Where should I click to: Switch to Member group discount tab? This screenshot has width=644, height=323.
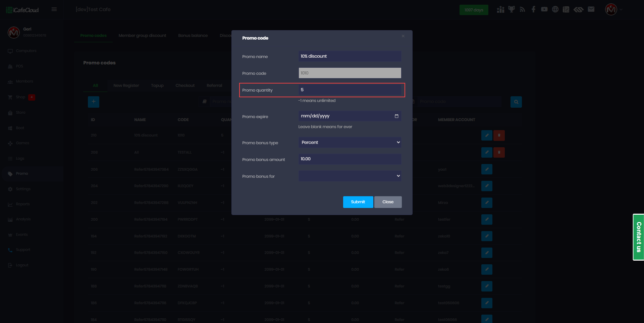point(142,36)
